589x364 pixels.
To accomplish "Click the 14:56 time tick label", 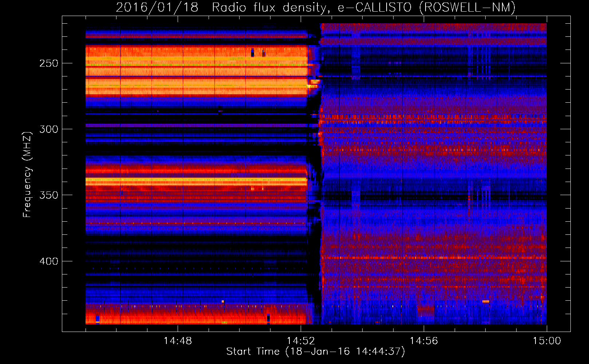I will tap(424, 341).
